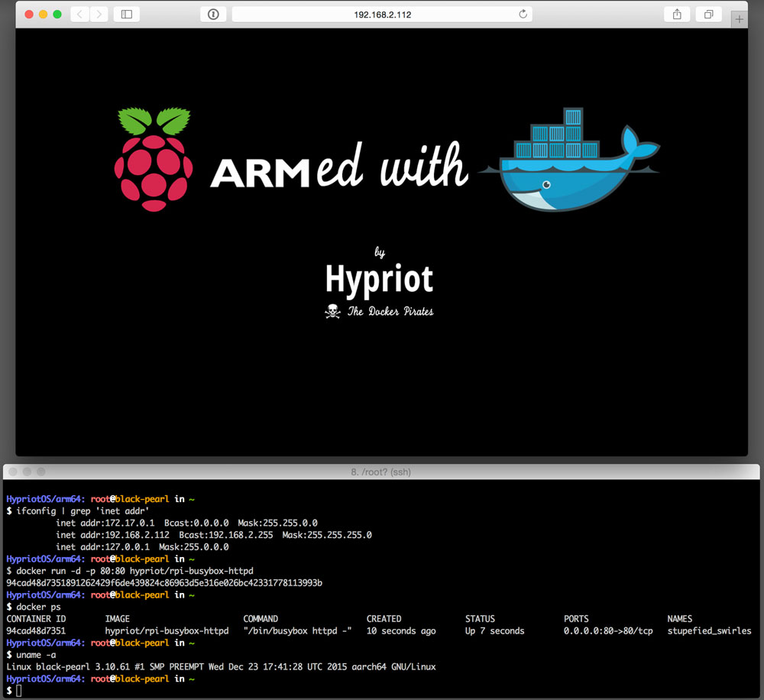Click the terminal title bar '/root? (ssh)'
Image resolution: width=764 pixels, height=700 pixels.
tap(380, 472)
